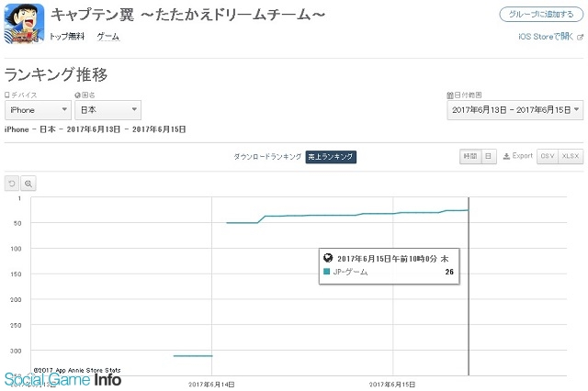Click the ゲーム category link
The image size is (588, 391).
108,37
